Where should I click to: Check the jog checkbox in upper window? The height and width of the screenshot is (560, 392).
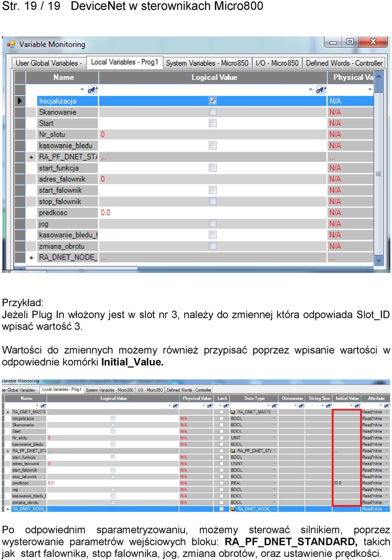(213, 224)
